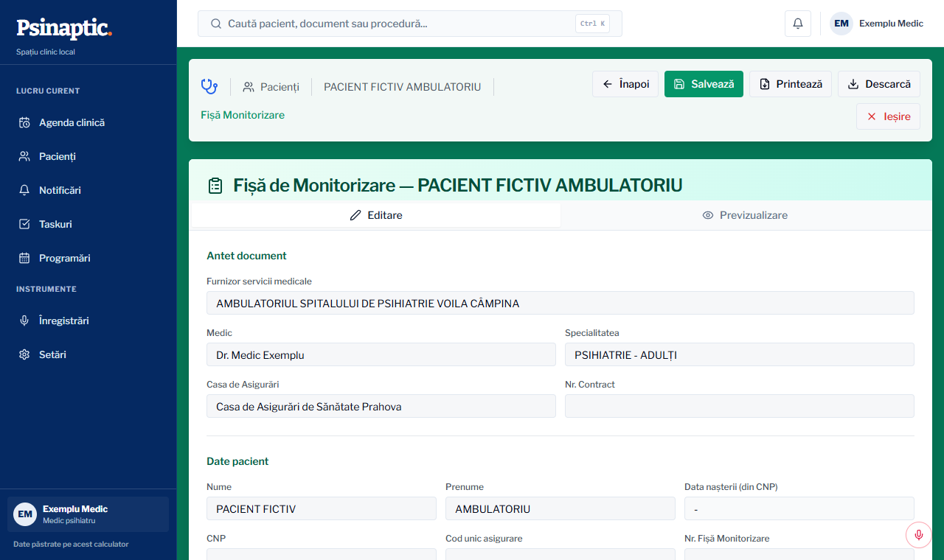The image size is (944, 560).
Task: Click the Printează button
Action: 791,84
